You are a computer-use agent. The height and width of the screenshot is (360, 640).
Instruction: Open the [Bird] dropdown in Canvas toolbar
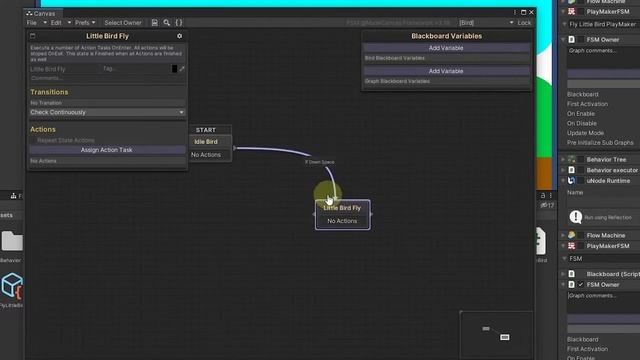pyautogui.click(x=486, y=23)
